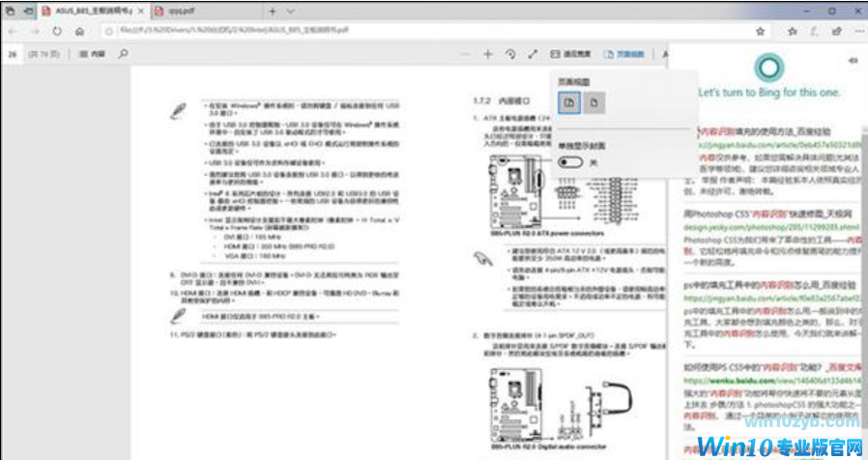868x460 pixels.
Task: Open the Favorites hub icon
Action: point(793,32)
